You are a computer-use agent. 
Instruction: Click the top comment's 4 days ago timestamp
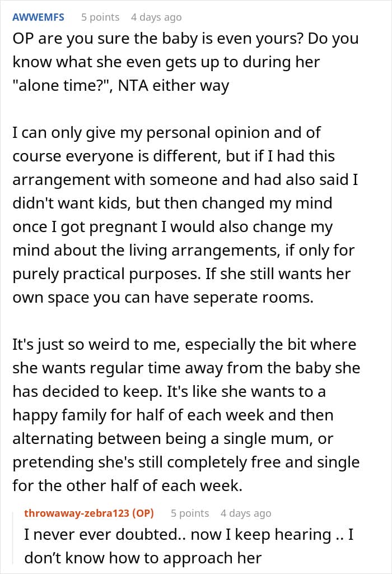(x=156, y=17)
